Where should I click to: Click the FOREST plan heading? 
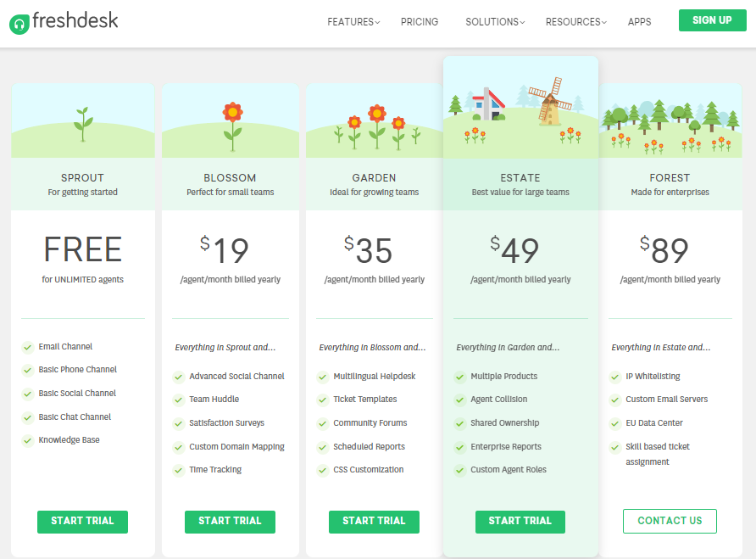[x=670, y=177]
